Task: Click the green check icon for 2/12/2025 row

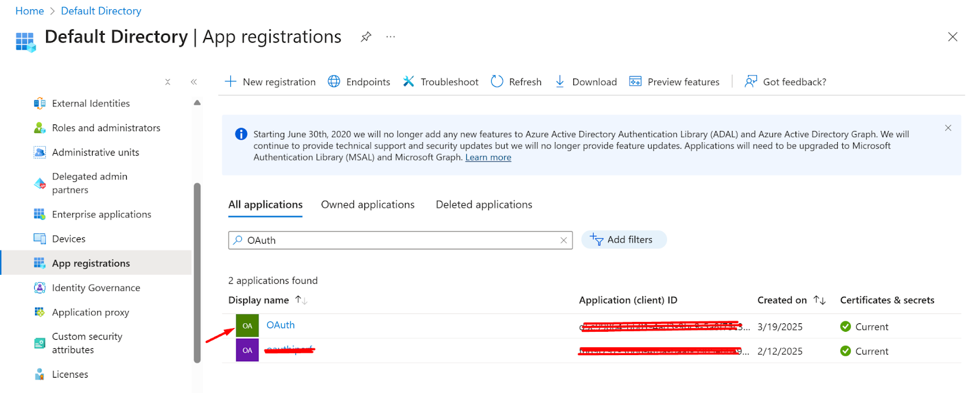Action: pos(846,351)
